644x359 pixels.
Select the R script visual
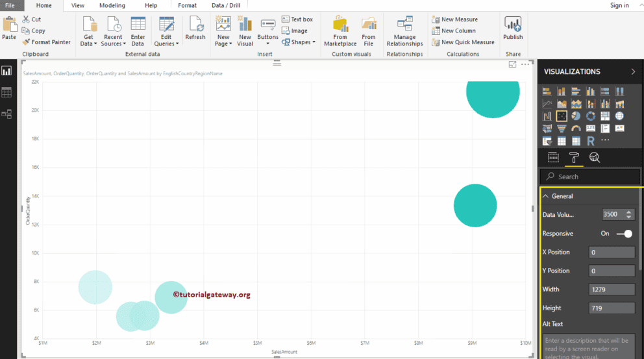point(591,142)
